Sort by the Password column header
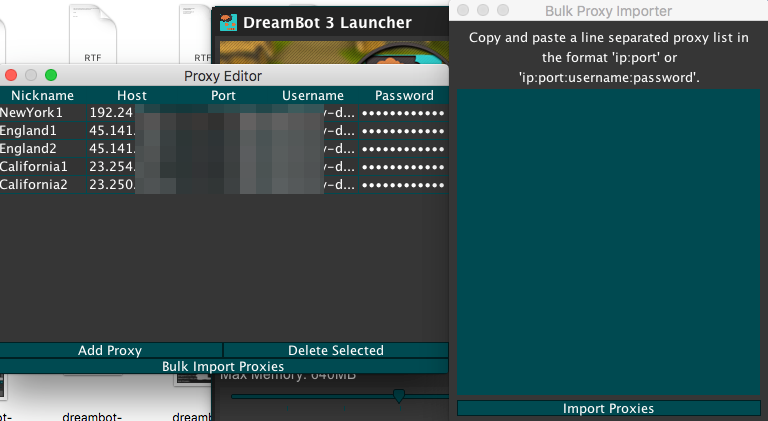Viewport: 768px width, 421px height. pos(404,95)
